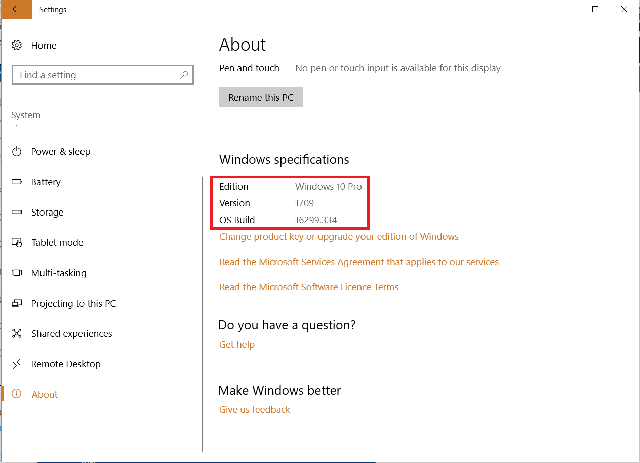Viewport: 640px width, 463px height.
Task: Select Remote Desktop settings
Action: tap(66, 364)
